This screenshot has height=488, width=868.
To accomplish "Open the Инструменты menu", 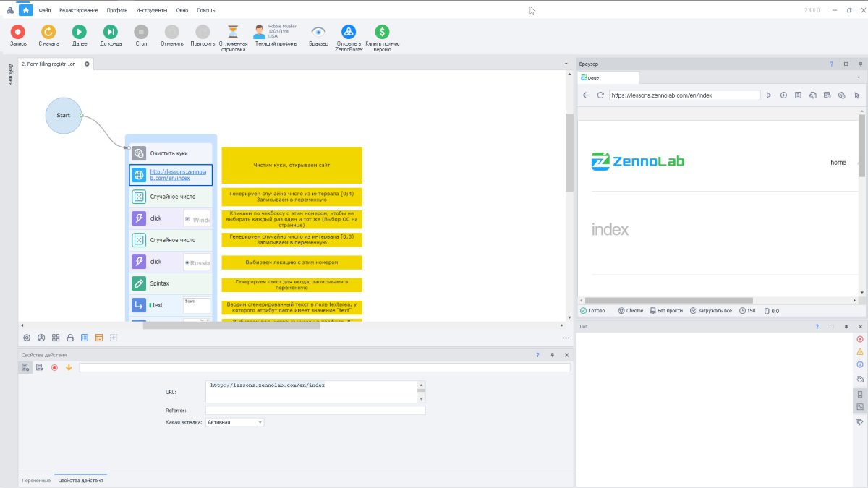I will click(x=151, y=10).
